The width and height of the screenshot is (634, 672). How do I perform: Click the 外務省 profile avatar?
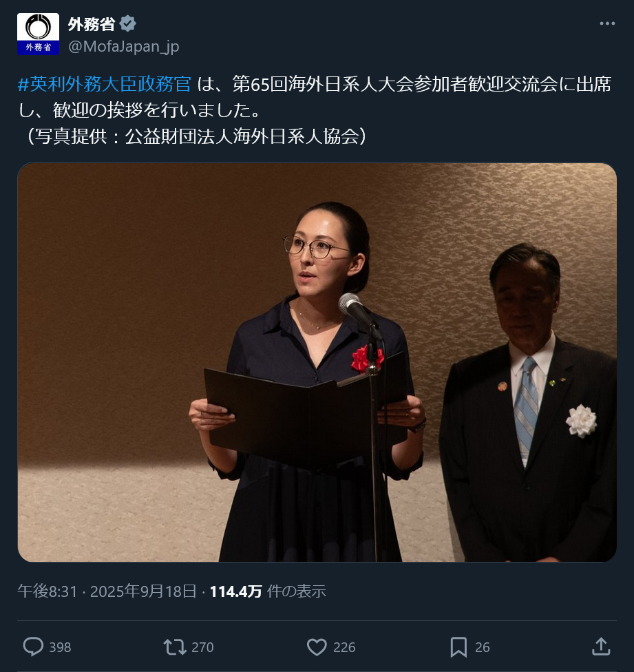point(38,34)
